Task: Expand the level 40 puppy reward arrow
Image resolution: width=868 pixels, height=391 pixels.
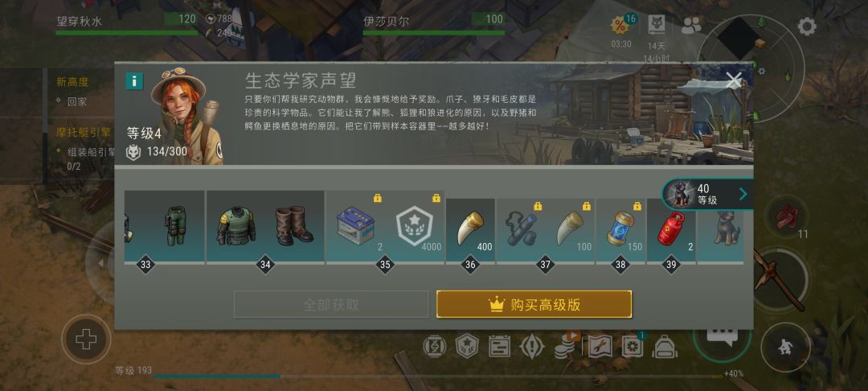Action: click(743, 194)
